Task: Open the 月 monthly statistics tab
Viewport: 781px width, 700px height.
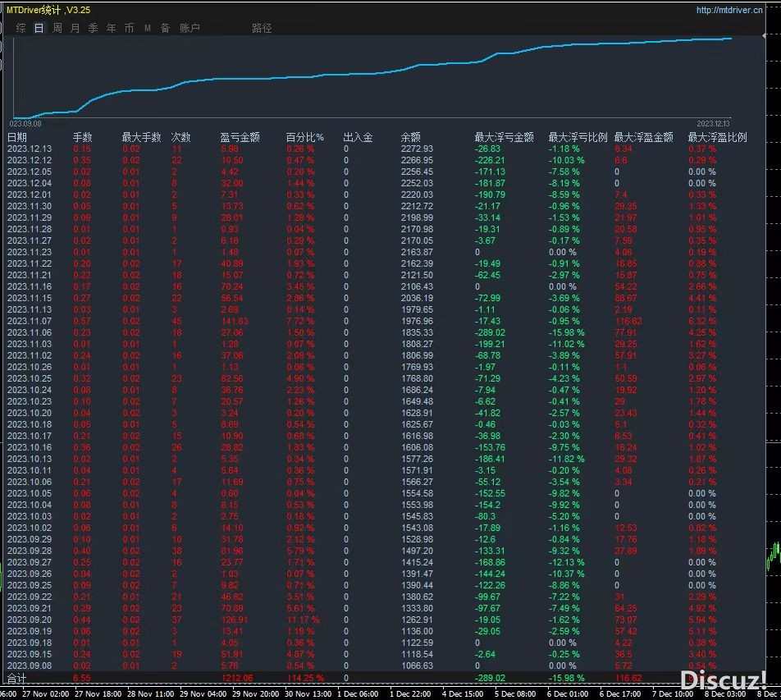Action: 75,28
